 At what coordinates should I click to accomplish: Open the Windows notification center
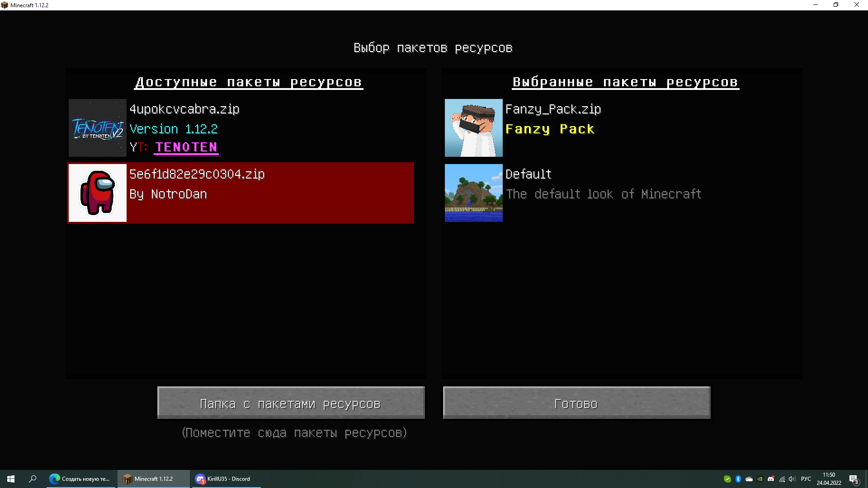pyautogui.click(x=854, y=479)
